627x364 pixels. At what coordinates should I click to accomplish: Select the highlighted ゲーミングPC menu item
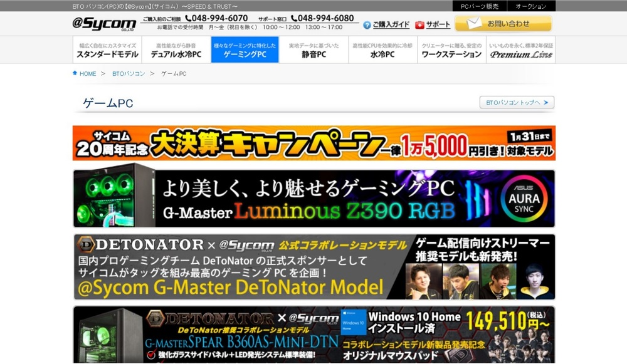click(245, 50)
